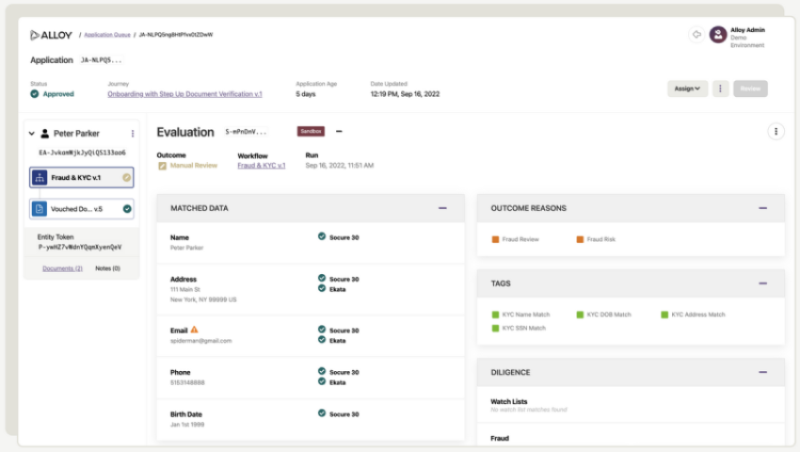Click the Socure 30 check icon in Name row
This screenshot has height=452, width=800.
coord(322,236)
